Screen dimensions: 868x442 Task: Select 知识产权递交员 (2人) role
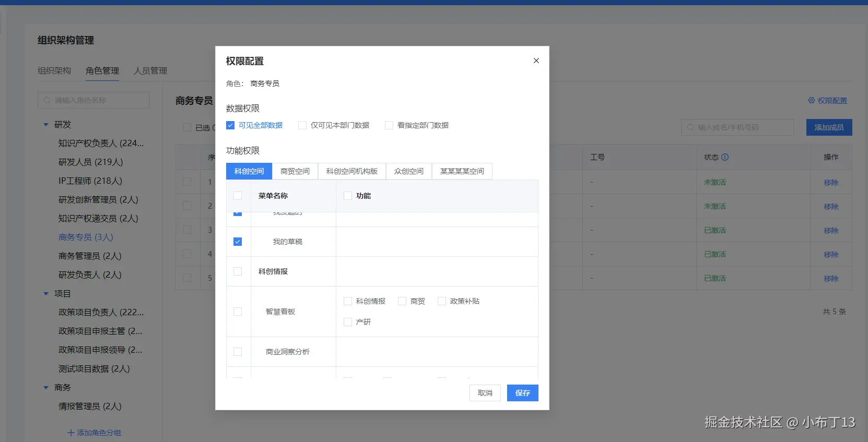(98, 219)
